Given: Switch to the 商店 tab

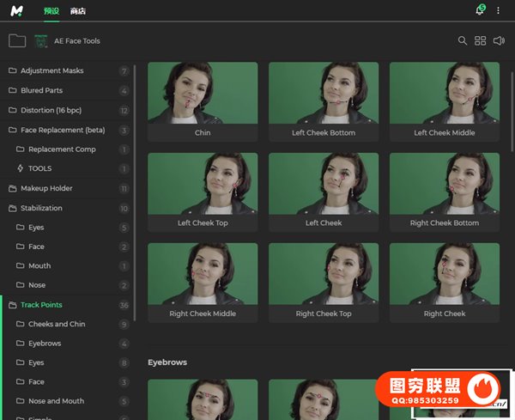Looking at the screenshot, I should [x=77, y=11].
